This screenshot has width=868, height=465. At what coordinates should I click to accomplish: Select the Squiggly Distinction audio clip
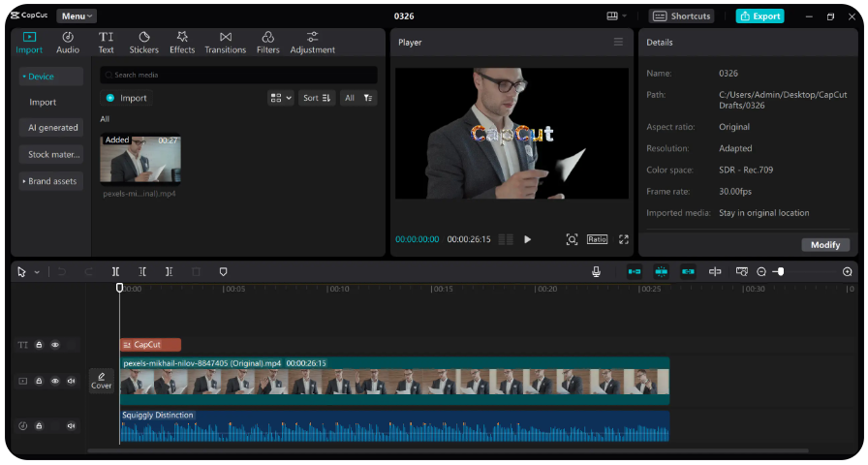click(394, 426)
